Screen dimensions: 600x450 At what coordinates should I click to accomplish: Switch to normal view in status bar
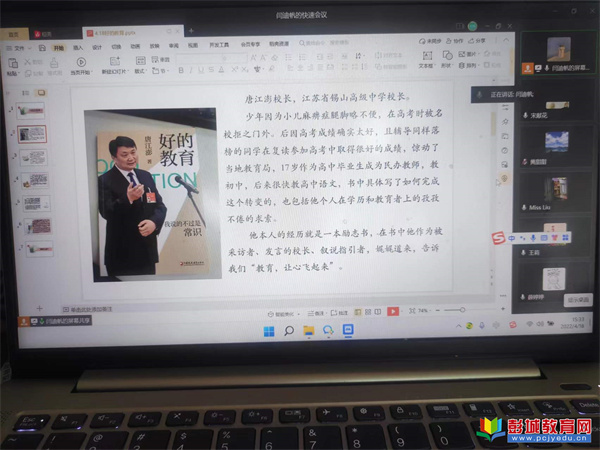357,312
